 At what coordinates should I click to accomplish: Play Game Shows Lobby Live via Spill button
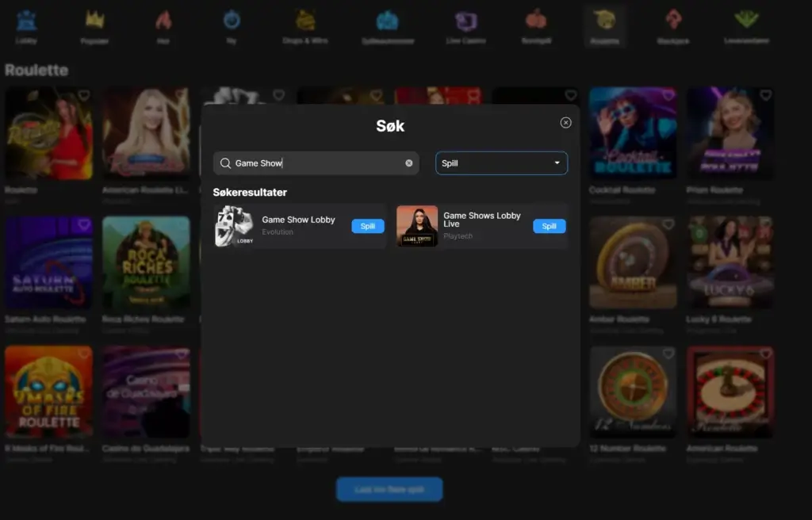[549, 227]
